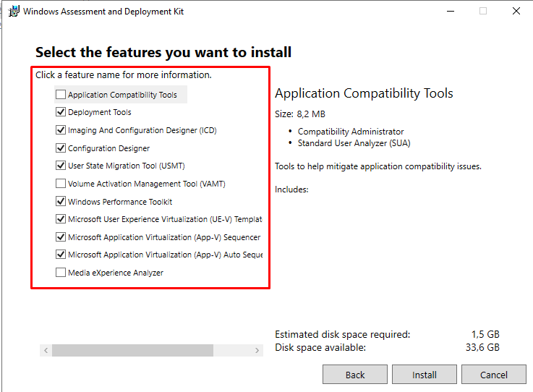533x392 pixels.
Task: Toggle the Configuration Designer checkbox
Action: (x=61, y=148)
